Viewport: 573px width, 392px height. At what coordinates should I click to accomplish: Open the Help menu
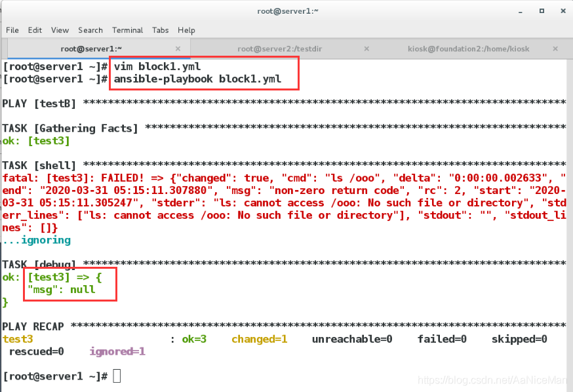coord(186,30)
